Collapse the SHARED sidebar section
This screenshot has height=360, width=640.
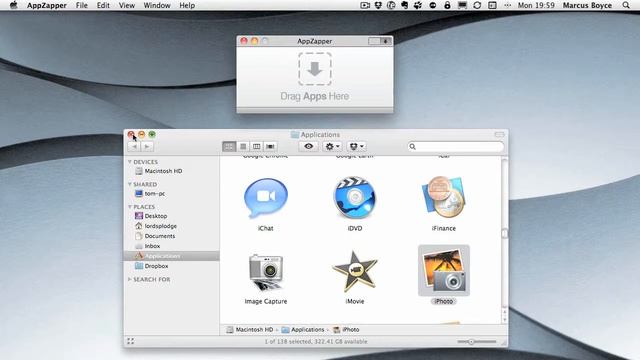click(130, 184)
